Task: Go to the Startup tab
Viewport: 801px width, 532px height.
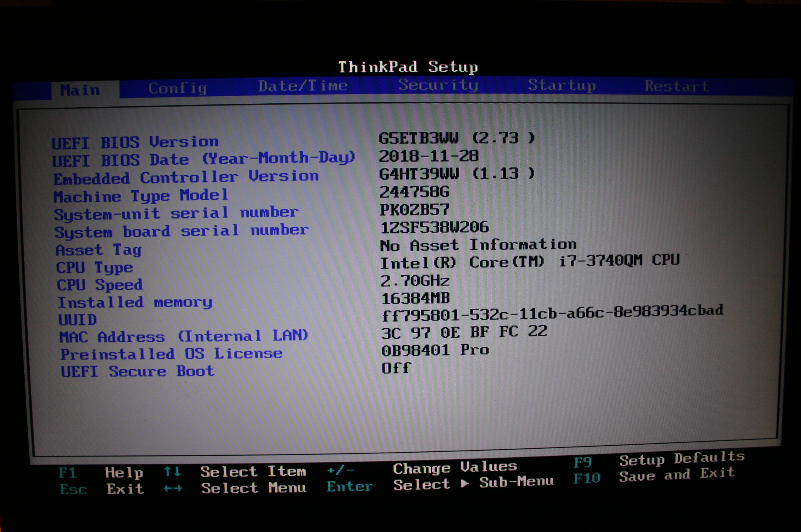Action: [562, 85]
